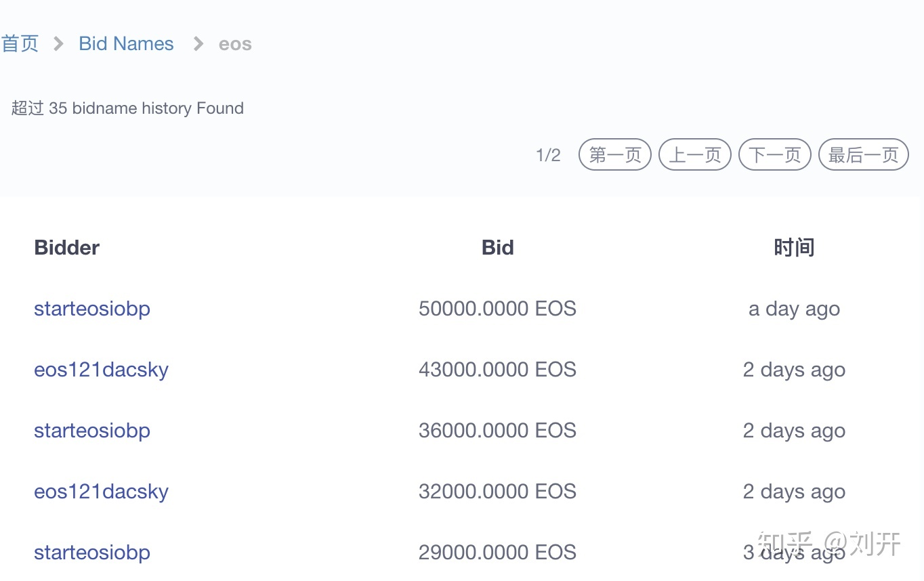Viewport: 924px width, 581px height.
Task: Jump to 第一页 first page
Action: click(x=615, y=155)
